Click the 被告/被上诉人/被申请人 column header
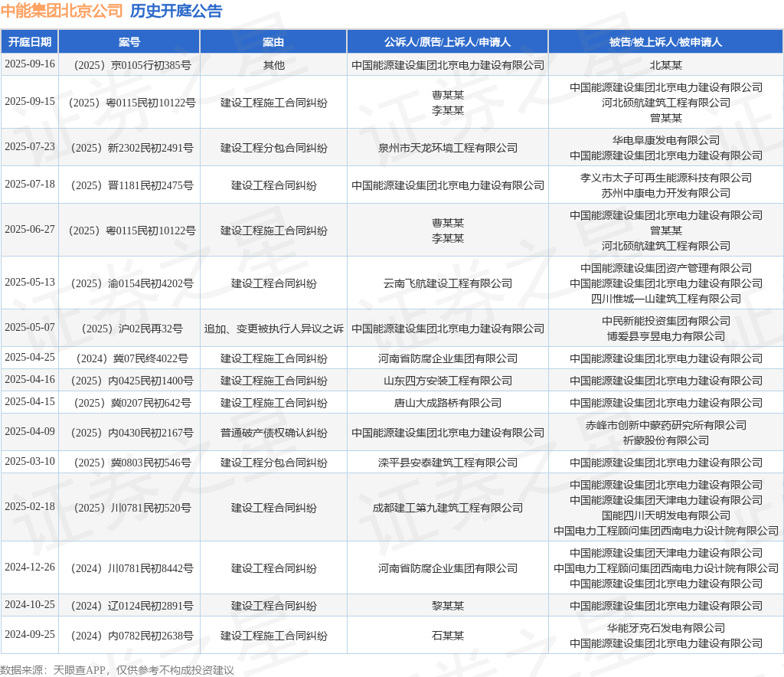 click(665, 42)
